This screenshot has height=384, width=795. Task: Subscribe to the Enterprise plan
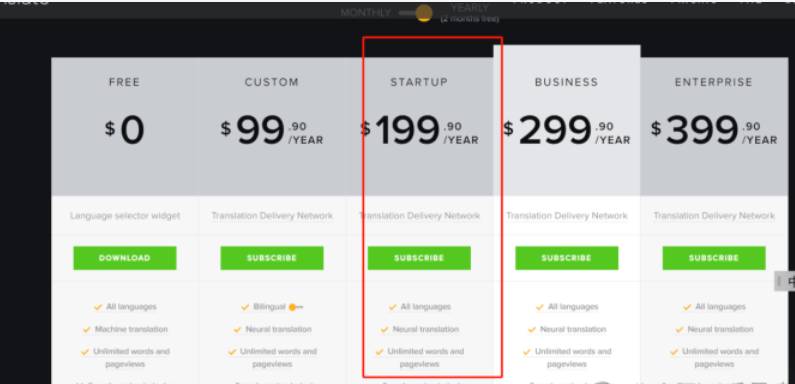(x=714, y=258)
